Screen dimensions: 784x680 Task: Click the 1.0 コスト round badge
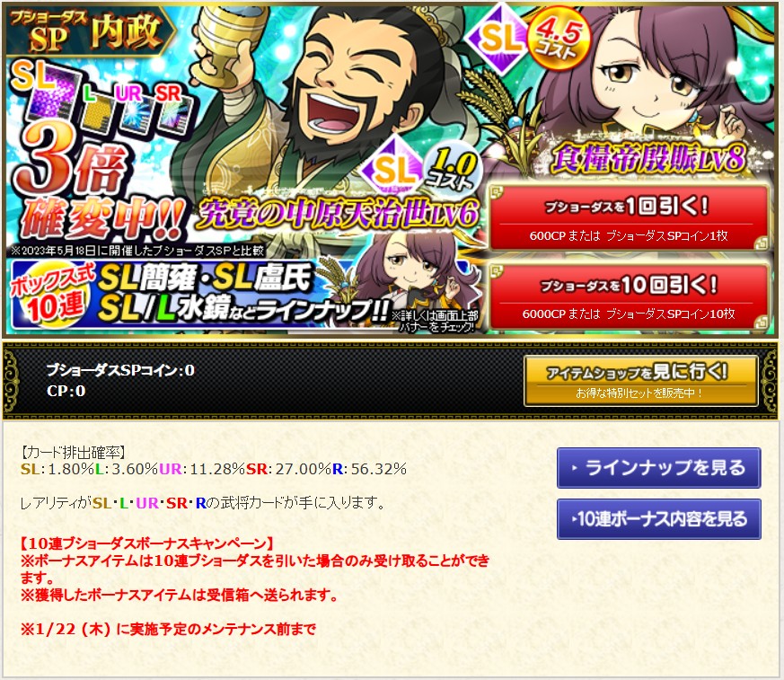pos(453,170)
